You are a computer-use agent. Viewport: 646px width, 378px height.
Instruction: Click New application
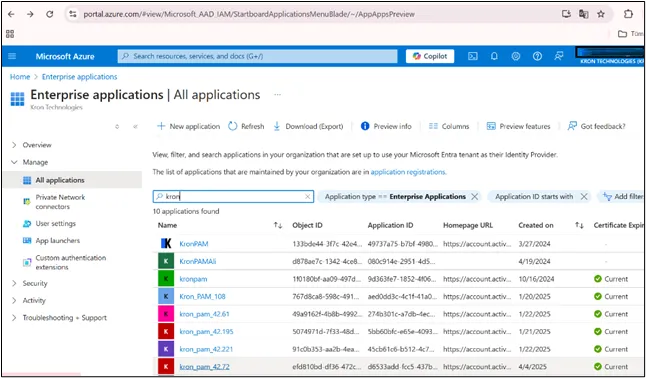[x=189, y=126]
